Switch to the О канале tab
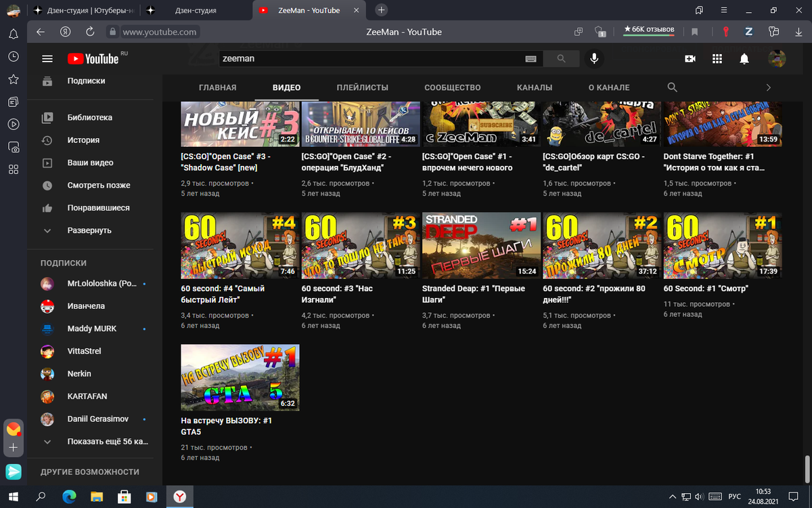The image size is (812, 508). [609, 87]
